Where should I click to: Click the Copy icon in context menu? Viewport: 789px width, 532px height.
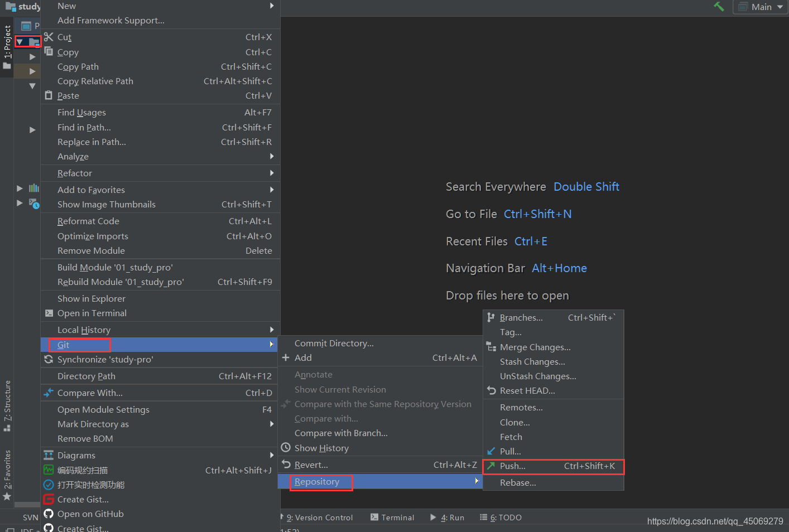click(x=49, y=51)
